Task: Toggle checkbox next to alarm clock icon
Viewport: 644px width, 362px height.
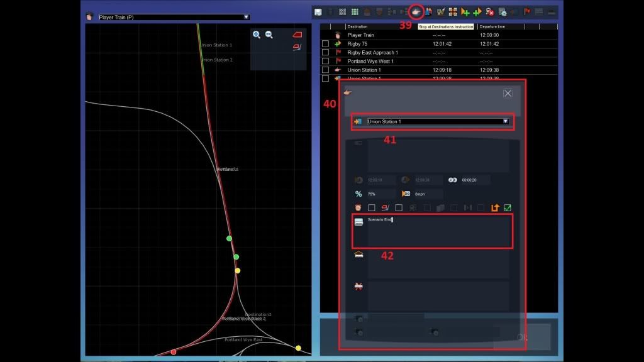Action: (x=372, y=207)
